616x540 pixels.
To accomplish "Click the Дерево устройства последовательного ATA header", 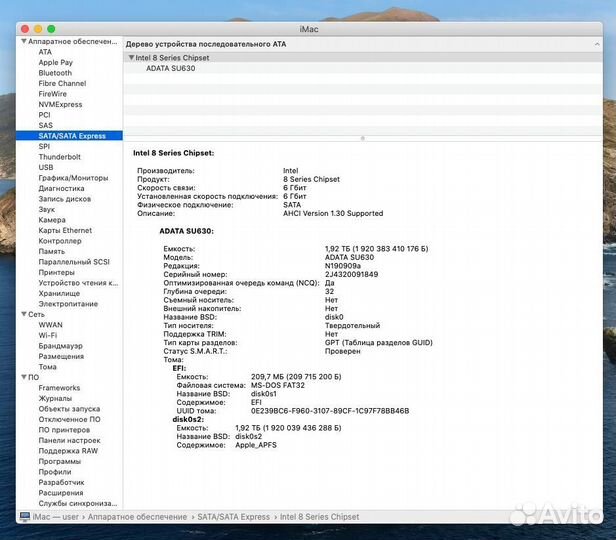I will click(206, 44).
